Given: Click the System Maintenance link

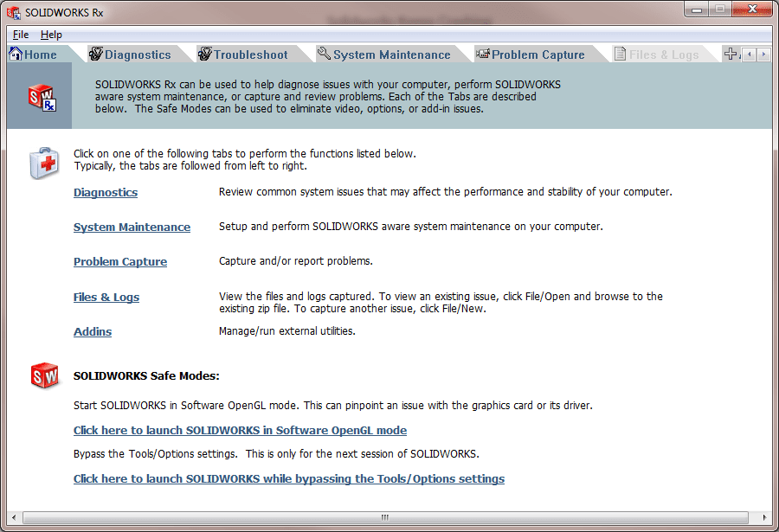Looking at the screenshot, I should click(132, 228).
